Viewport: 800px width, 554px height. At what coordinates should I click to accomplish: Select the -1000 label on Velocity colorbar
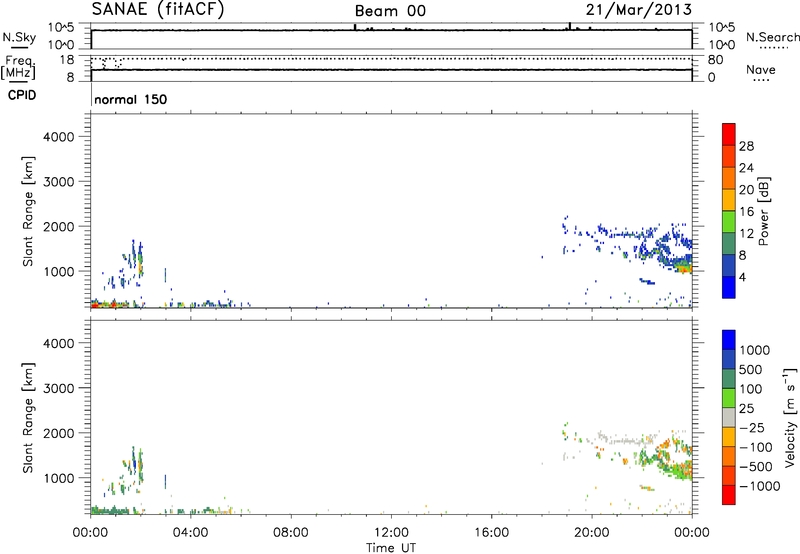tap(760, 486)
